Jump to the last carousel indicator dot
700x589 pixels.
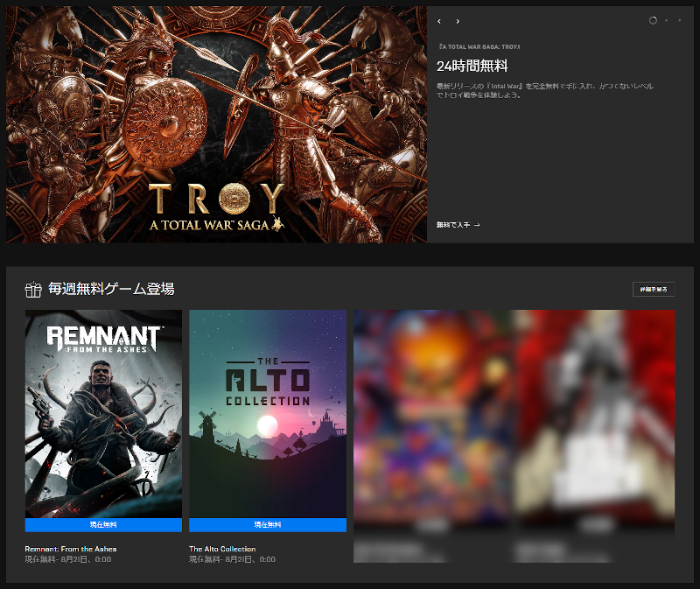(680, 20)
